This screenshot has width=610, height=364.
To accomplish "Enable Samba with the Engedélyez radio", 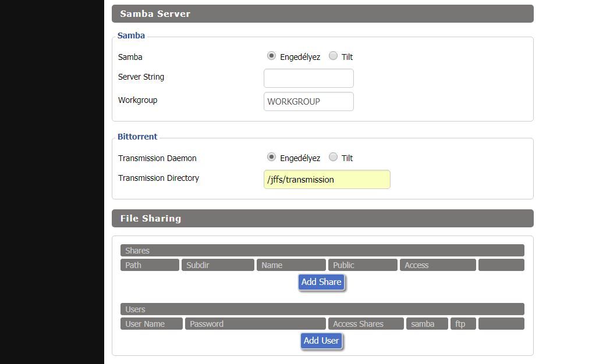I will pyautogui.click(x=271, y=56).
